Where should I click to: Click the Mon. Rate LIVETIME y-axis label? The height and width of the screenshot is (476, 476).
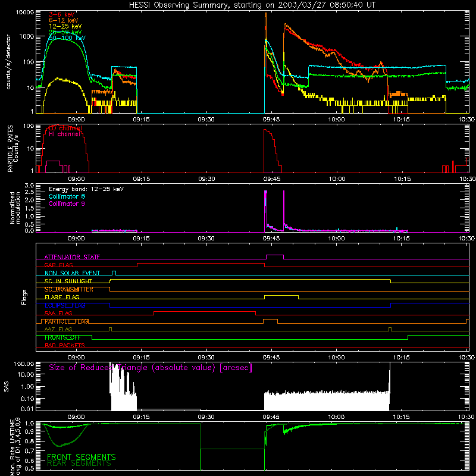click(15, 446)
